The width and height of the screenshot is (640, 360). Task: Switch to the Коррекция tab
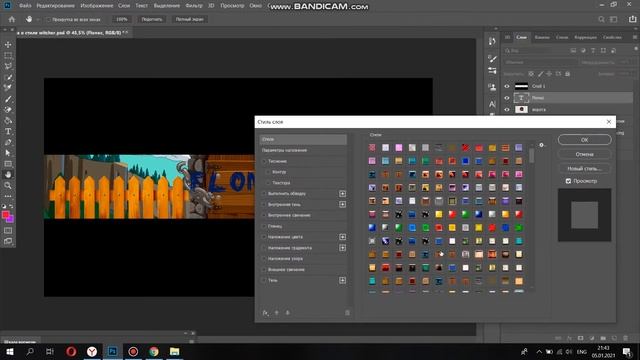[585, 37]
